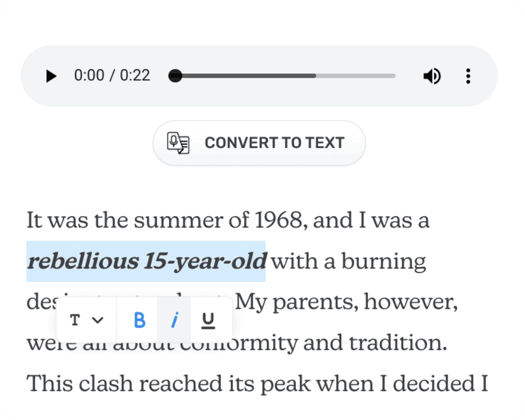Click the words "My parents, however,"
Image resolution: width=525 pixels, height=420 pixels.
[346, 302]
